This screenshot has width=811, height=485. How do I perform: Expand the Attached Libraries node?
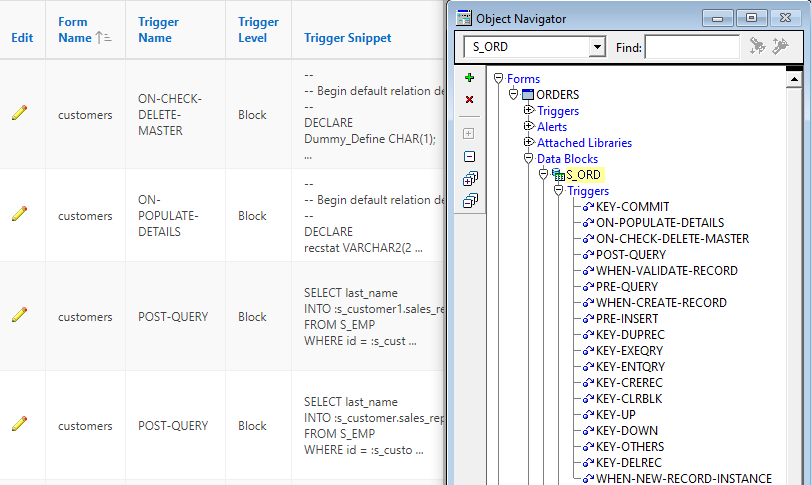pos(529,143)
